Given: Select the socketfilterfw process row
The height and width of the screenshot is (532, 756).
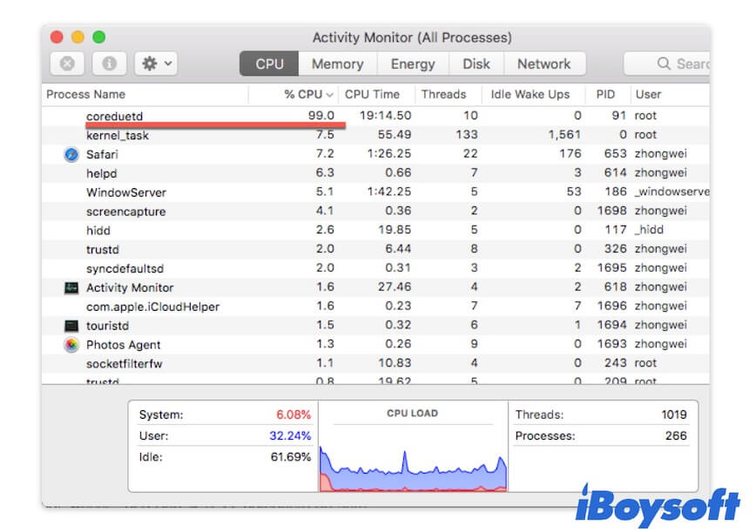Looking at the screenshot, I should [375, 363].
